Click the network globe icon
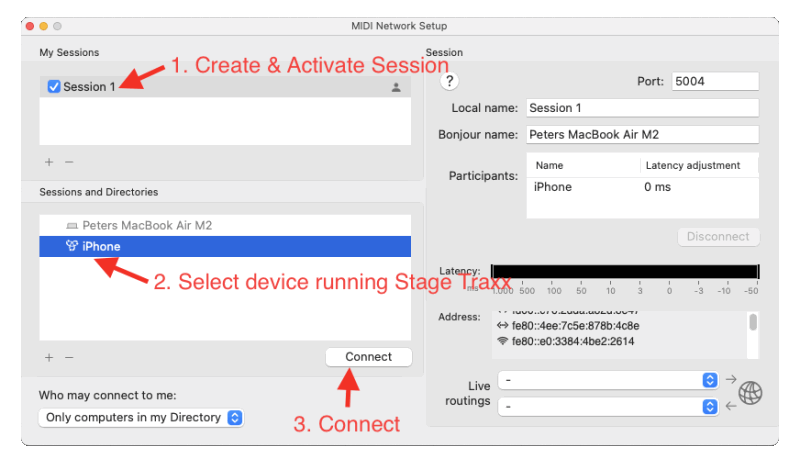800x470 pixels. (751, 393)
